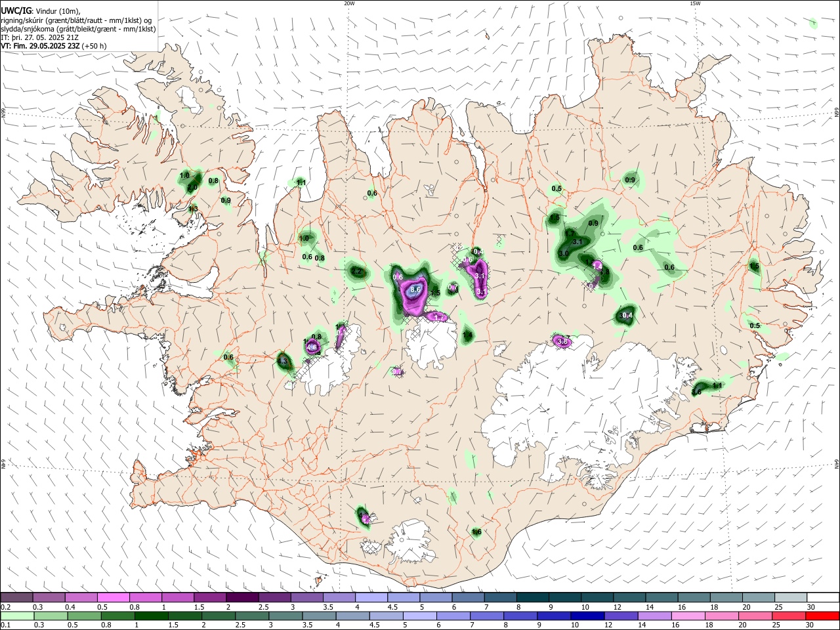Click the 'VT: Fim. 29.05.2025 23Z (+50 h)' line
This screenshot has height=630, width=840.
click(x=54, y=46)
